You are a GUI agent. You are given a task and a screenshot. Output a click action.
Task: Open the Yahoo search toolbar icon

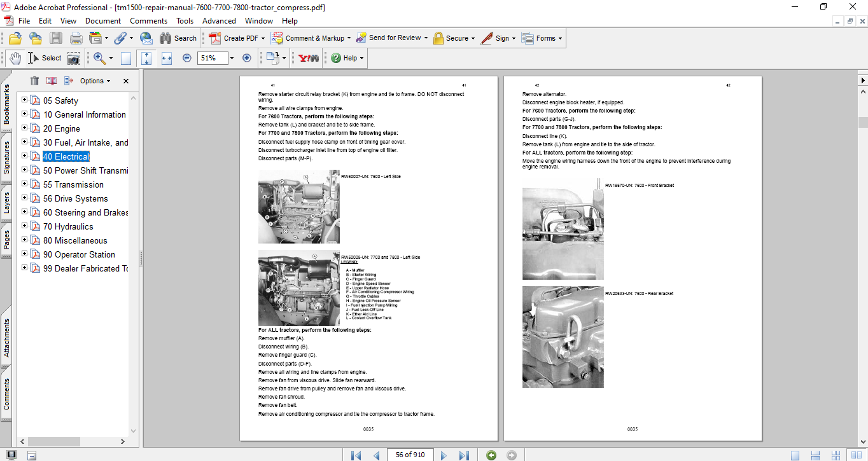(307, 58)
